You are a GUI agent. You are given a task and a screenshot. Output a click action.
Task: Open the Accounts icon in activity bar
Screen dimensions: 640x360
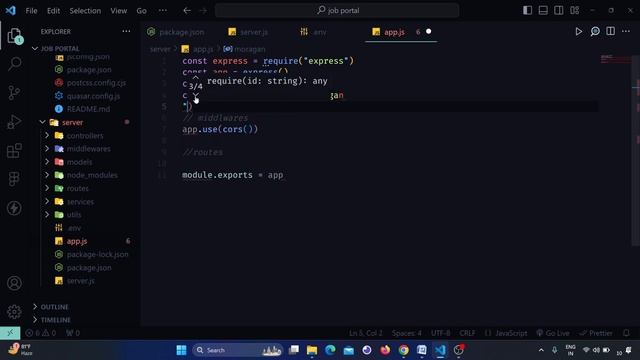pos(14,283)
